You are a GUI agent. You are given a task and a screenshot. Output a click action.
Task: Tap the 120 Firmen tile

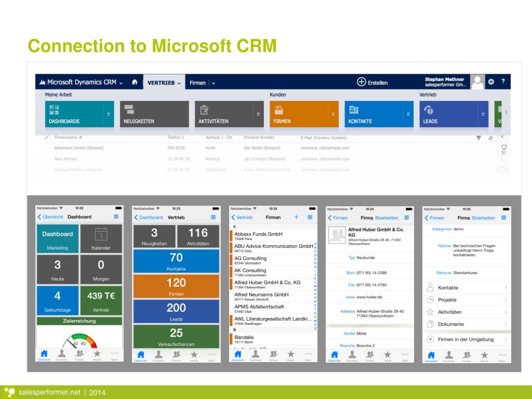177,286
